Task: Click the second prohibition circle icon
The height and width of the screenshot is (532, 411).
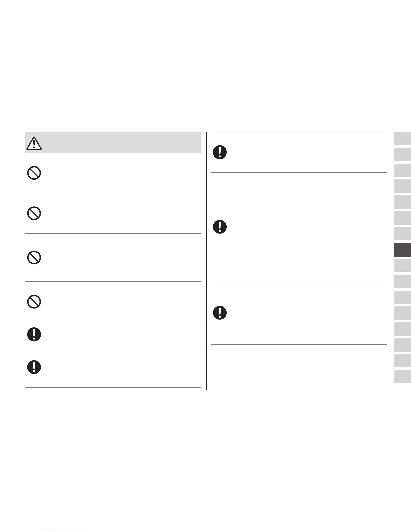Action: (x=34, y=213)
